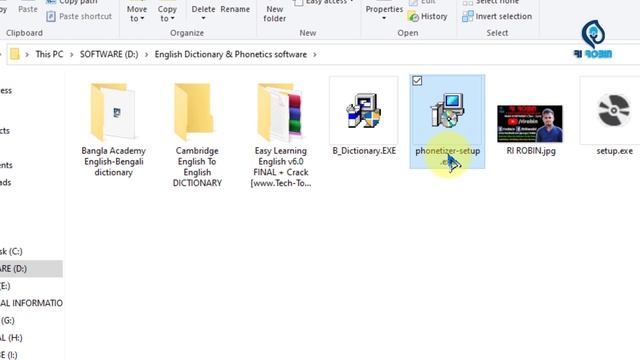This screenshot has height=360, width=640.
Task: Select drive (D:) in navigation pane
Action: [x=31, y=269]
